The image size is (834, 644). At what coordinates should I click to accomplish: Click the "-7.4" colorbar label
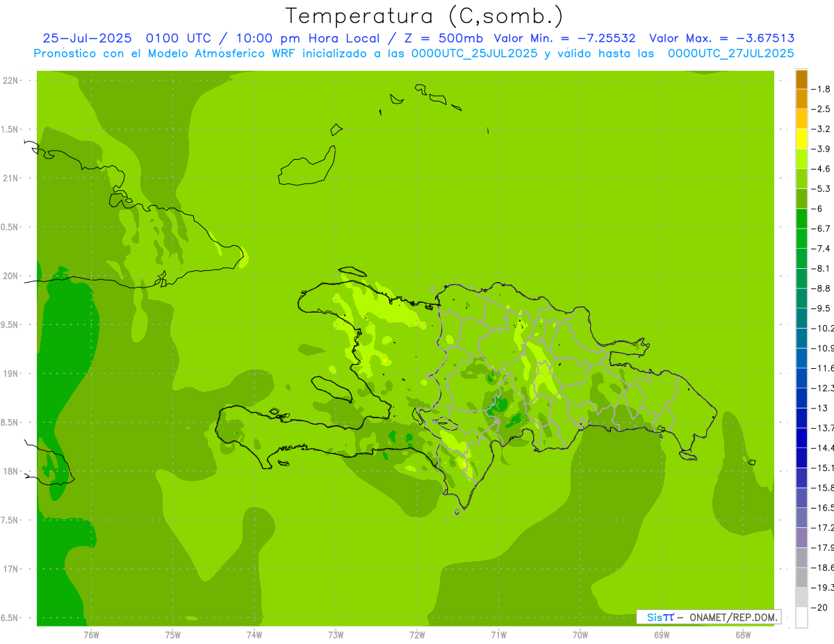tap(821, 249)
